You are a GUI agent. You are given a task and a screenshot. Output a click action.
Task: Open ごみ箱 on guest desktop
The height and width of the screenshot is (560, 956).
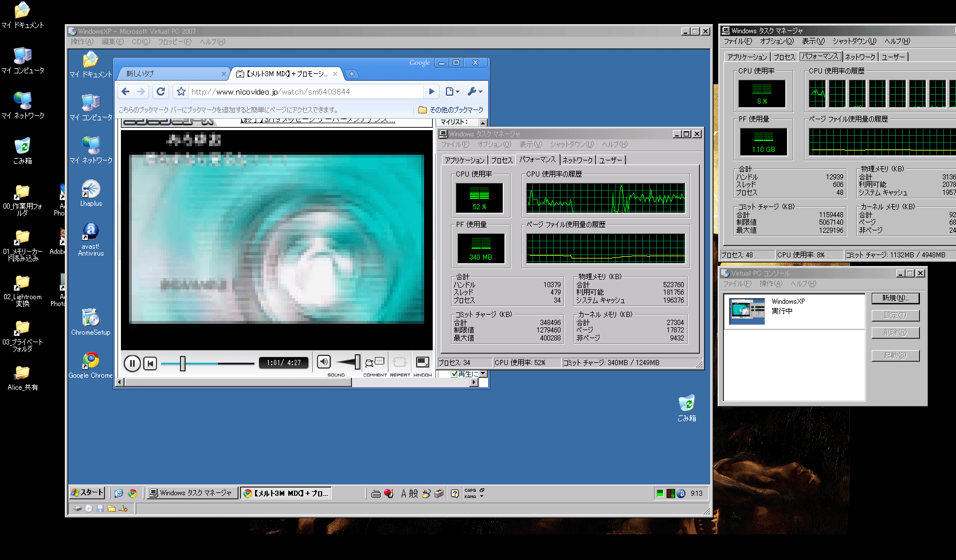pyautogui.click(x=687, y=408)
